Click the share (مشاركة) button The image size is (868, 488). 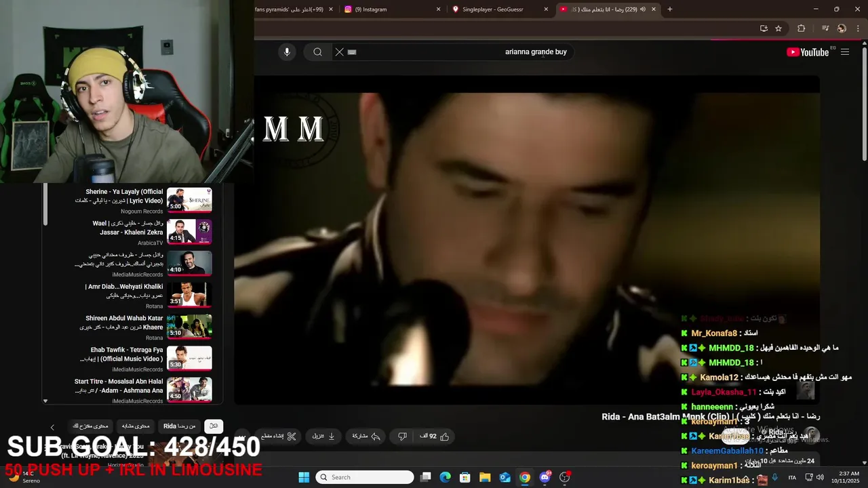point(365,436)
